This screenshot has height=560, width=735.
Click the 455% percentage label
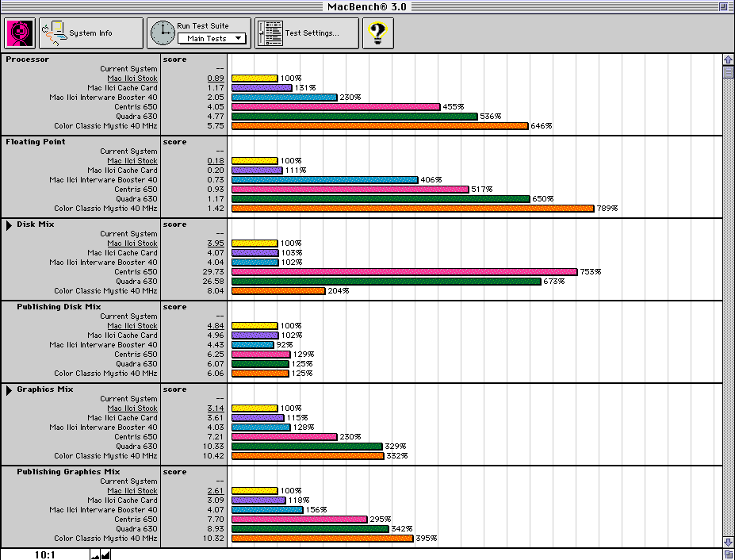click(454, 107)
